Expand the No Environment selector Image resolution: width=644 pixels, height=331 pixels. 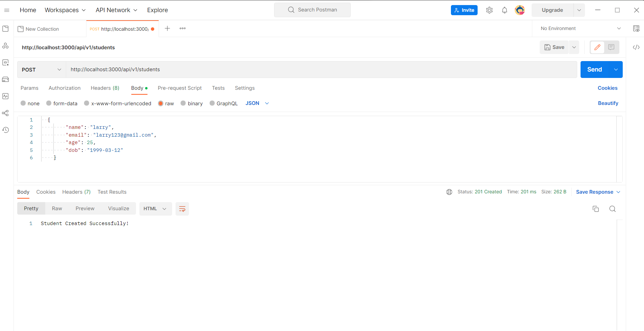tap(580, 29)
